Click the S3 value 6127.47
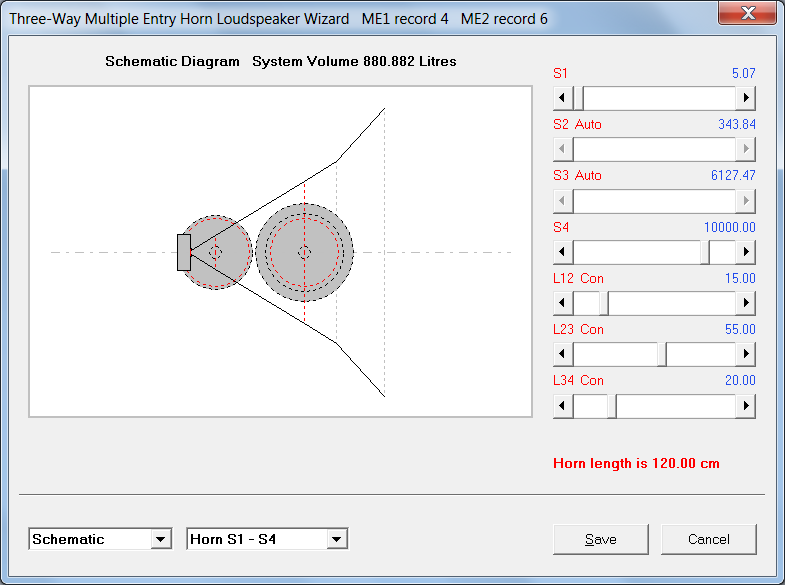785x585 pixels. coord(733,175)
